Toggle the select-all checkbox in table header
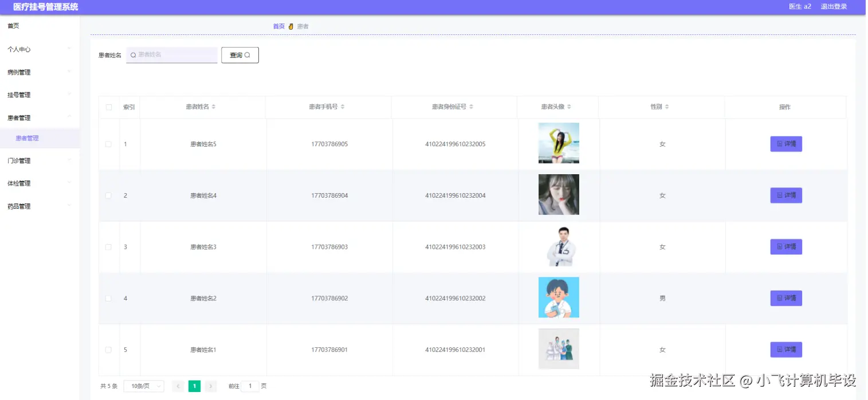 pyautogui.click(x=109, y=107)
